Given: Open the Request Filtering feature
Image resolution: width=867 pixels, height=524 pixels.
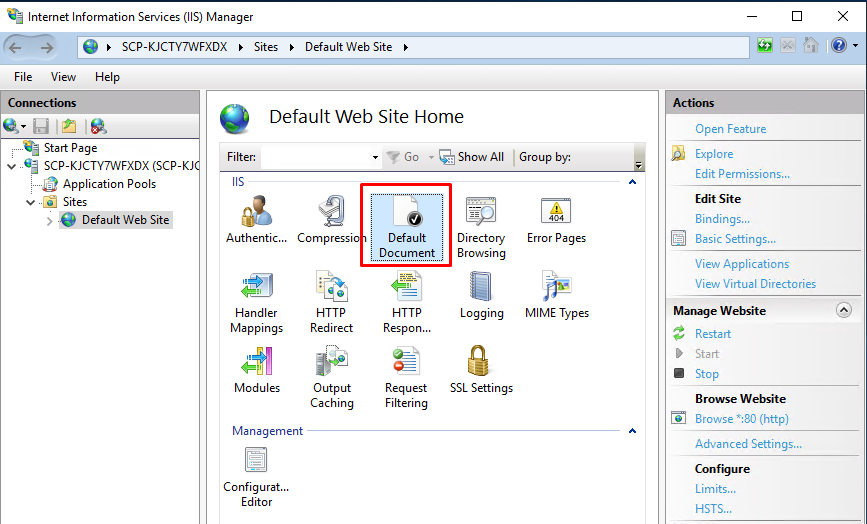Looking at the screenshot, I should pyautogui.click(x=406, y=377).
